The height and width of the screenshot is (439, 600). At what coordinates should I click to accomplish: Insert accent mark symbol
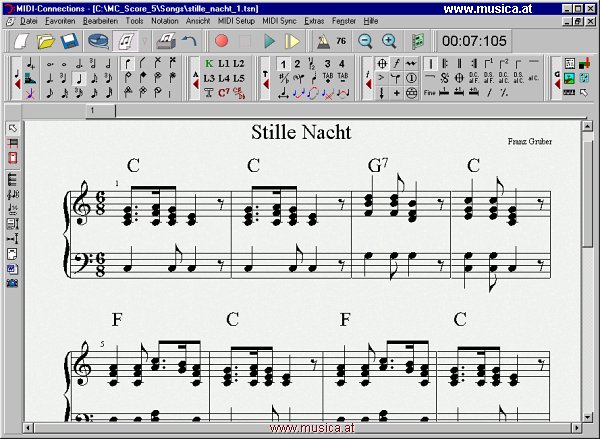[x=381, y=78]
